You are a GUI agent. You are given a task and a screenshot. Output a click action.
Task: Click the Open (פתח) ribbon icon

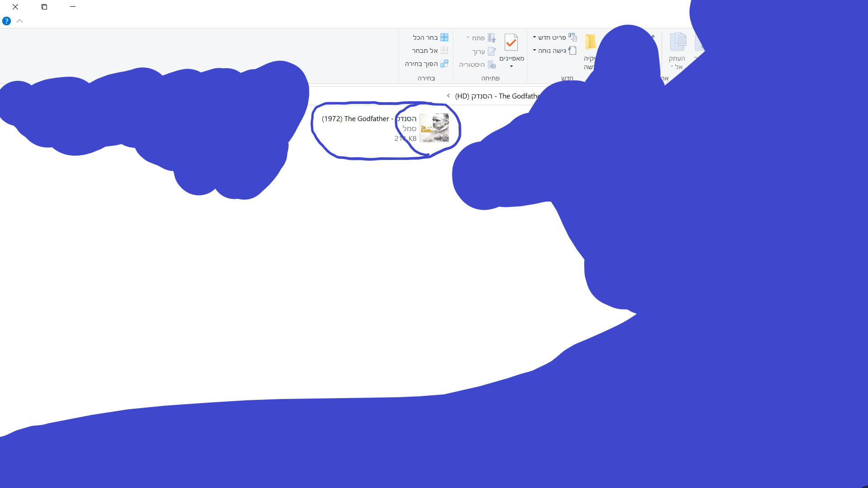point(492,38)
